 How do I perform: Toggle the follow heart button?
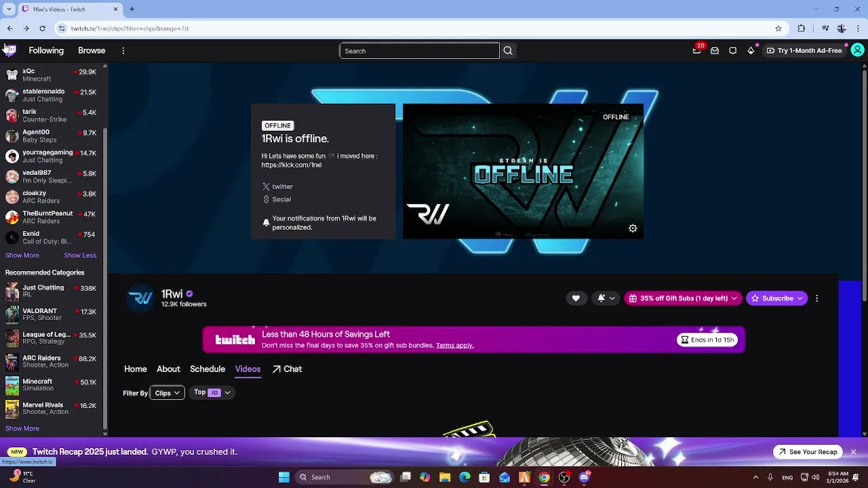point(576,298)
